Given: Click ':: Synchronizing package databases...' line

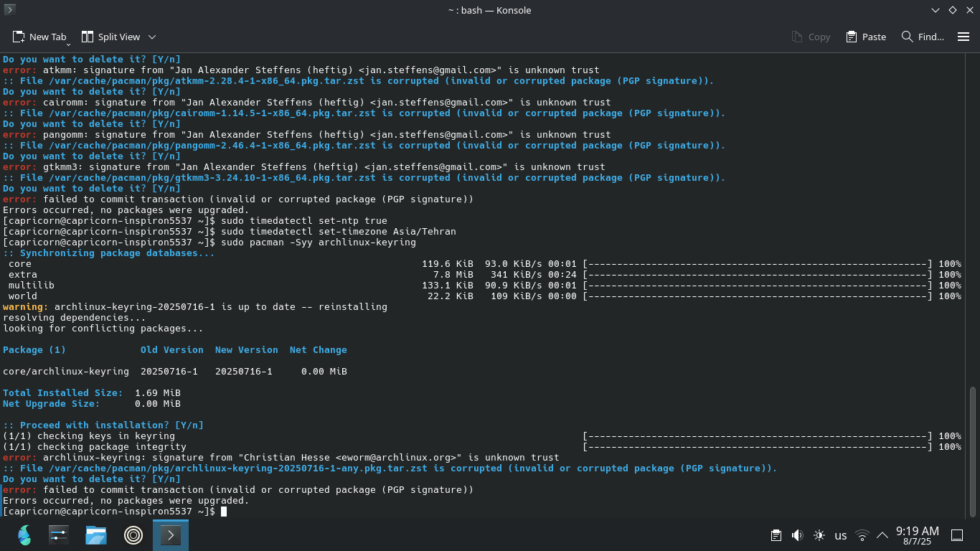Looking at the screenshot, I should [x=109, y=253].
